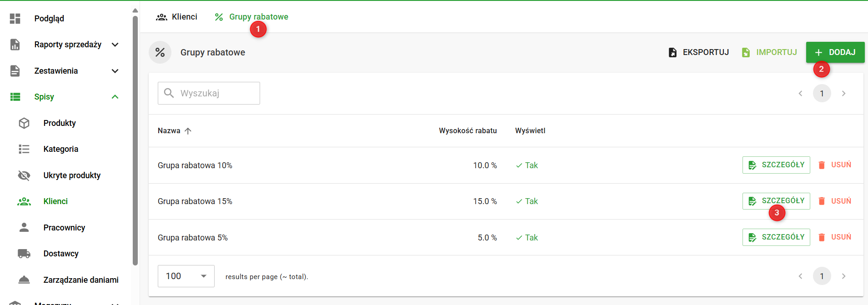
Task: Click the trash icon for Grupa rabatowa 10%
Action: 822,165
